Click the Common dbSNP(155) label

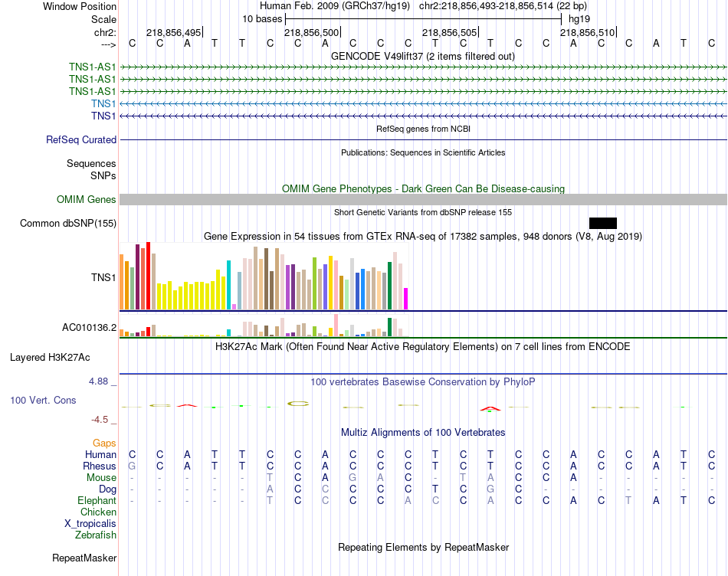(68, 223)
